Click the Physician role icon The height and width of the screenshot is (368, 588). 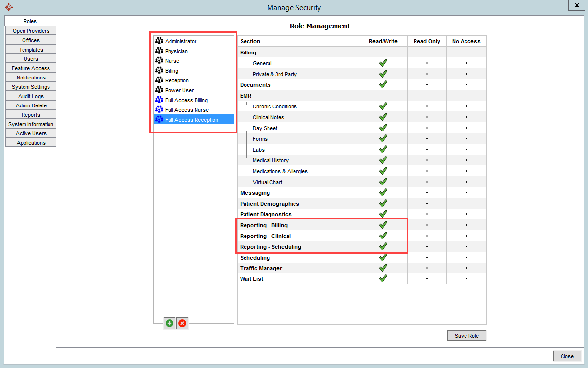(159, 51)
